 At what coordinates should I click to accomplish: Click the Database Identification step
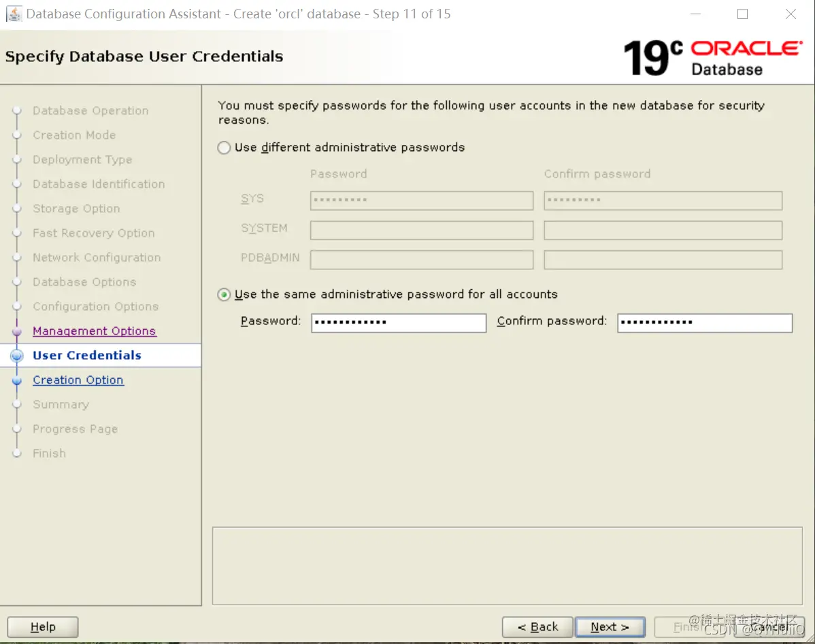coord(99,184)
